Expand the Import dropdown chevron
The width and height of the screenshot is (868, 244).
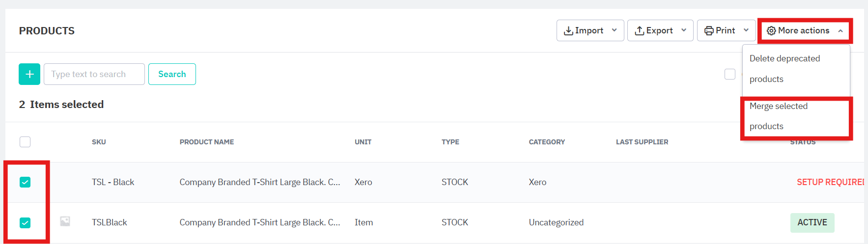[x=614, y=30]
